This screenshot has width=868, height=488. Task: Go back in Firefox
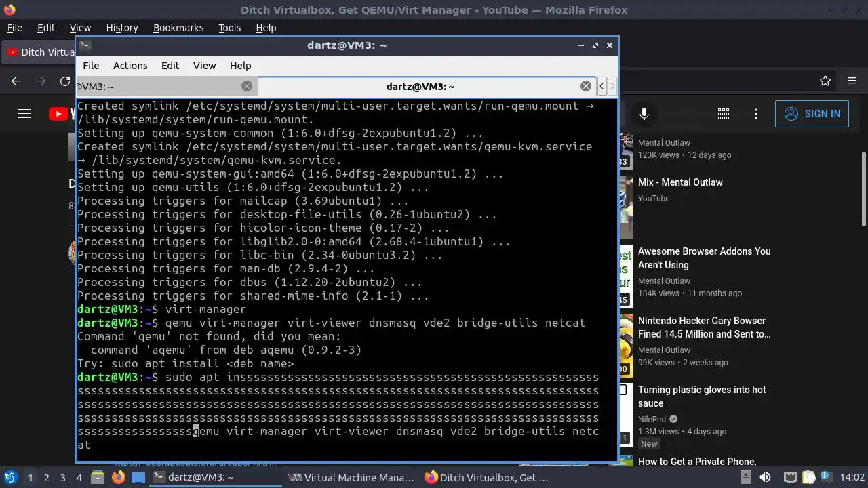pyautogui.click(x=16, y=81)
